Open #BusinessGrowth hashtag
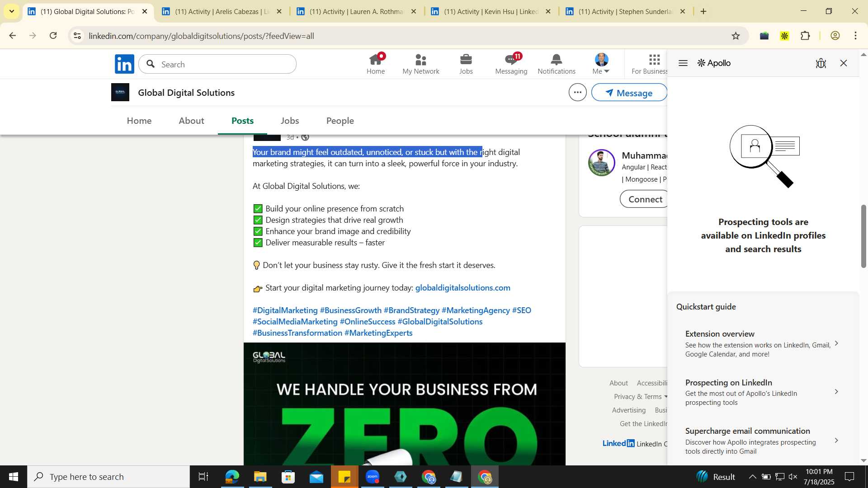 coord(350,310)
